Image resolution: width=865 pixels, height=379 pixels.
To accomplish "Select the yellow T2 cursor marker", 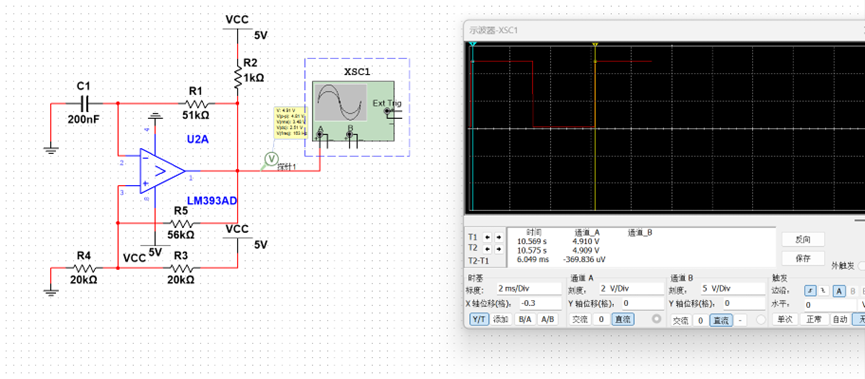I will (x=595, y=45).
